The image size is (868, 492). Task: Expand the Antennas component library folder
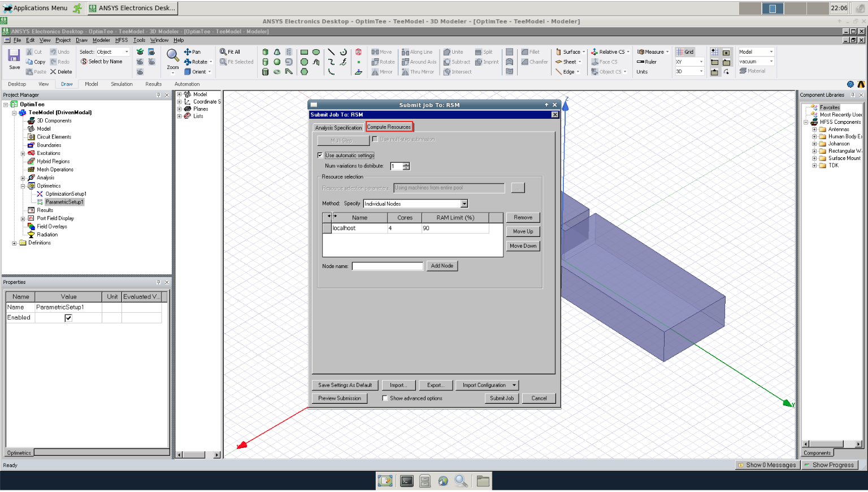[814, 130]
